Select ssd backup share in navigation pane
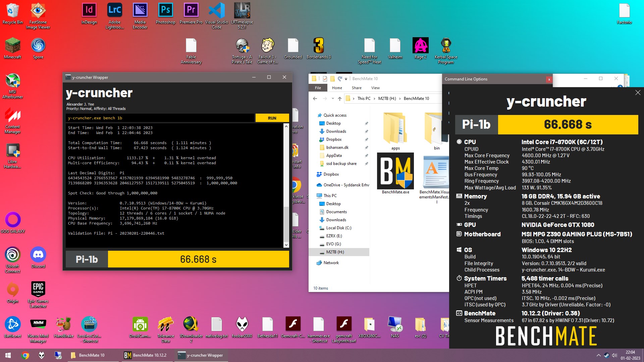This screenshot has height=362, width=644. [341, 164]
